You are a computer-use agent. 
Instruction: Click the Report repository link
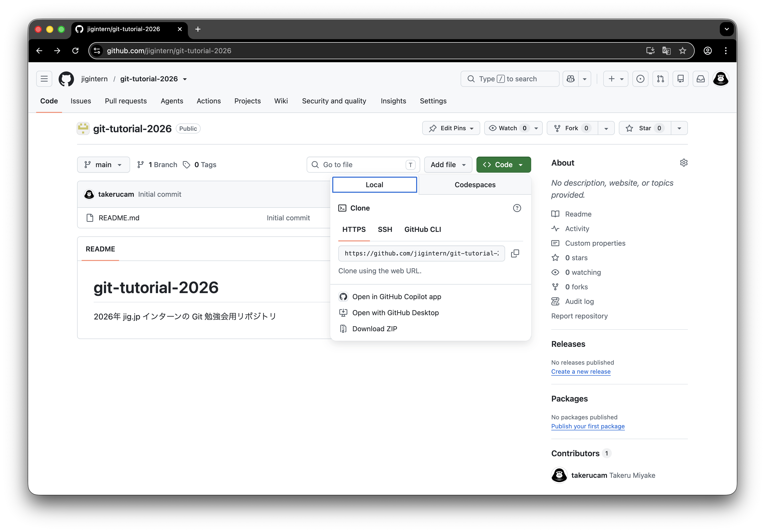(579, 316)
